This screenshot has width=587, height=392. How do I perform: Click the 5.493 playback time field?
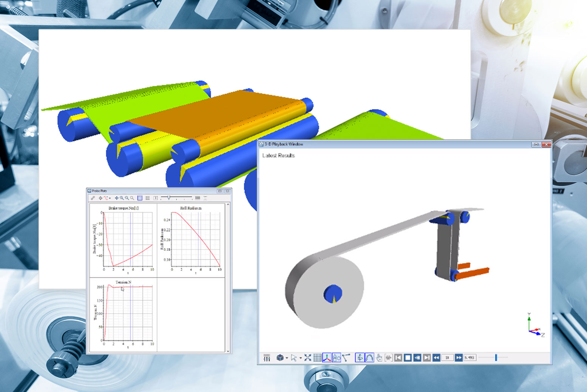pyautogui.click(x=470, y=358)
